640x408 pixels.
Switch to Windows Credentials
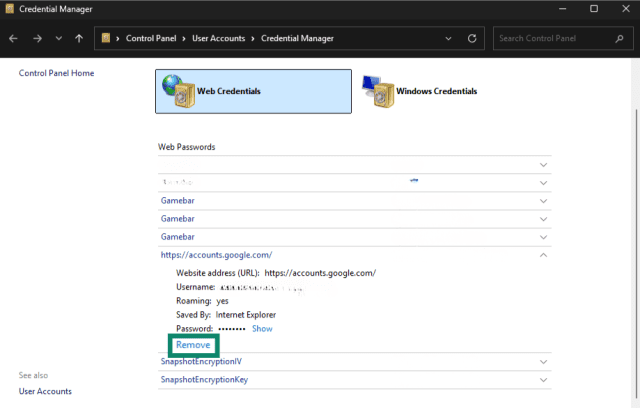click(x=420, y=91)
